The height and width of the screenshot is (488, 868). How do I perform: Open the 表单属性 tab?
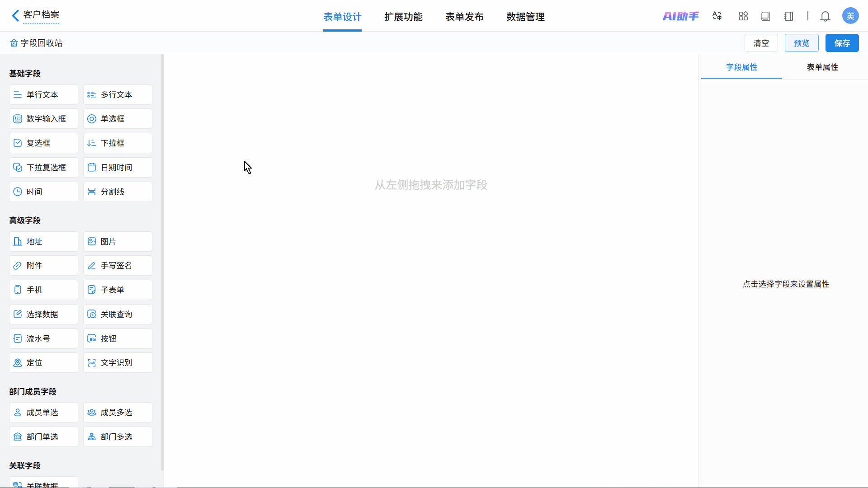(x=822, y=67)
